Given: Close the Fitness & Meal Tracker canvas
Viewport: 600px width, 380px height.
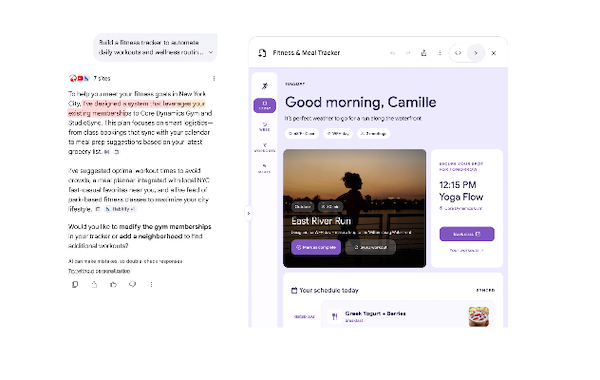Looking at the screenshot, I should pos(494,53).
